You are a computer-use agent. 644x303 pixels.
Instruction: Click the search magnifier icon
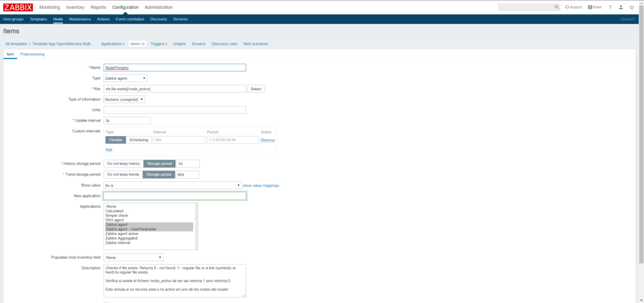(x=557, y=7)
